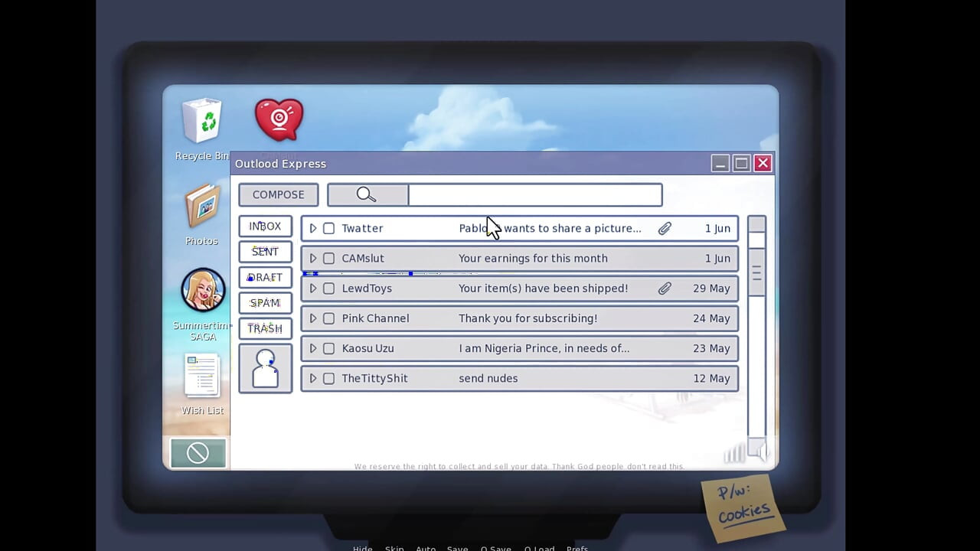Open the Recycle Bin desktop icon
This screenshot has height=551, width=980.
tap(202, 122)
